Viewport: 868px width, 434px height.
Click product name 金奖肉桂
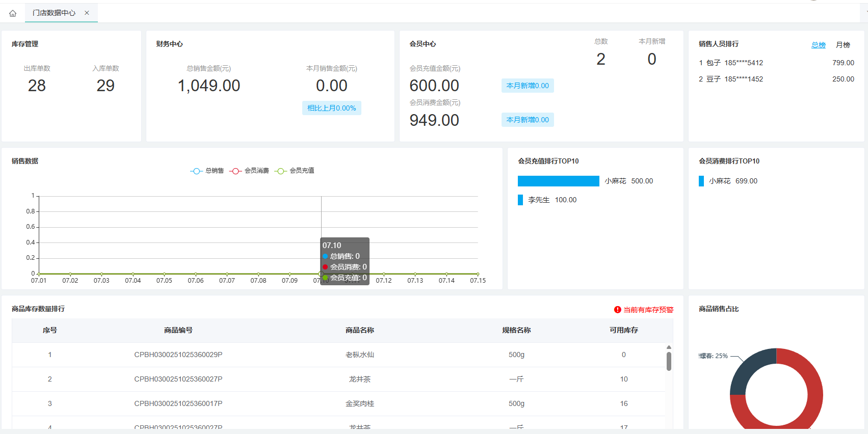click(x=360, y=403)
